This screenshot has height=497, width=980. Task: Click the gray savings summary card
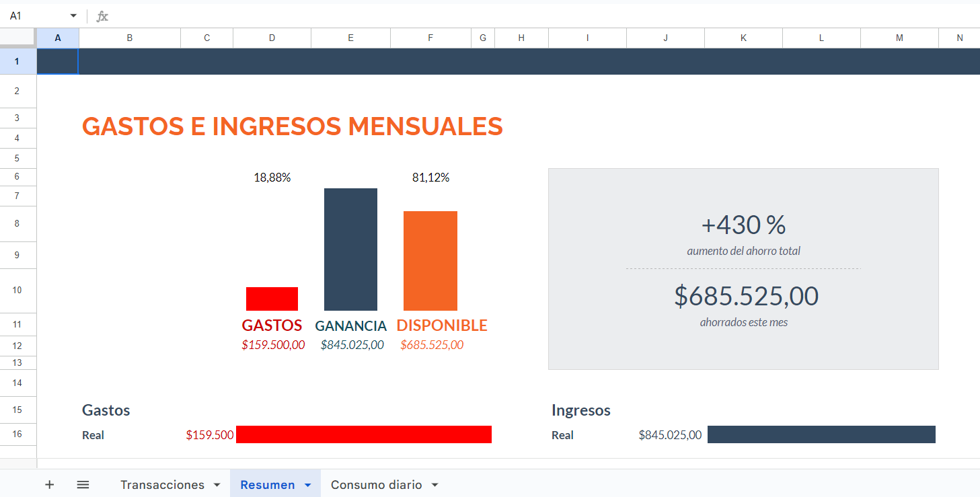tap(743, 269)
